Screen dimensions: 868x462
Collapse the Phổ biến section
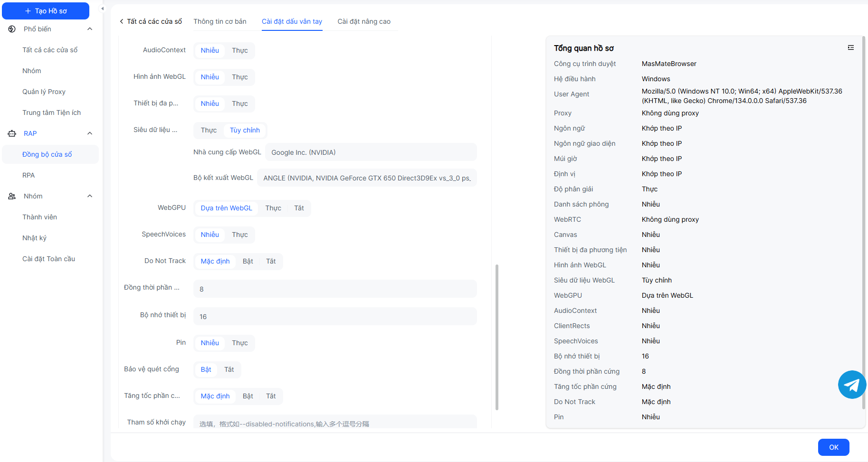click(x=90, y=29)
